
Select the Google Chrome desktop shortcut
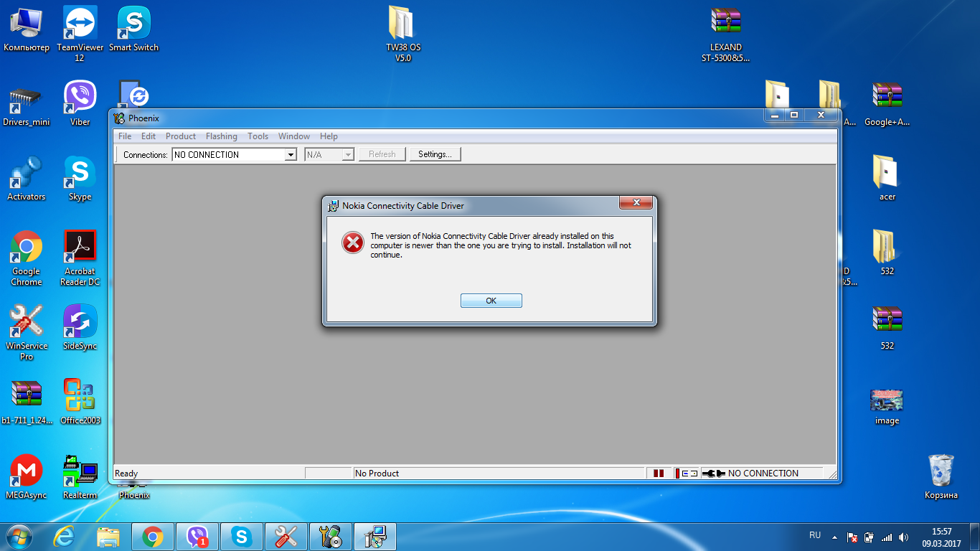27,258
